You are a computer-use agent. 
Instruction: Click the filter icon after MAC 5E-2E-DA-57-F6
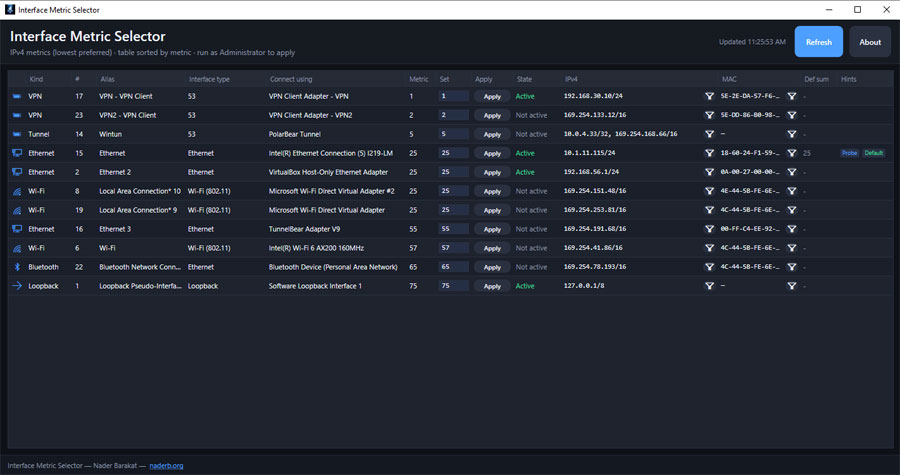click(x=792, y=96)
